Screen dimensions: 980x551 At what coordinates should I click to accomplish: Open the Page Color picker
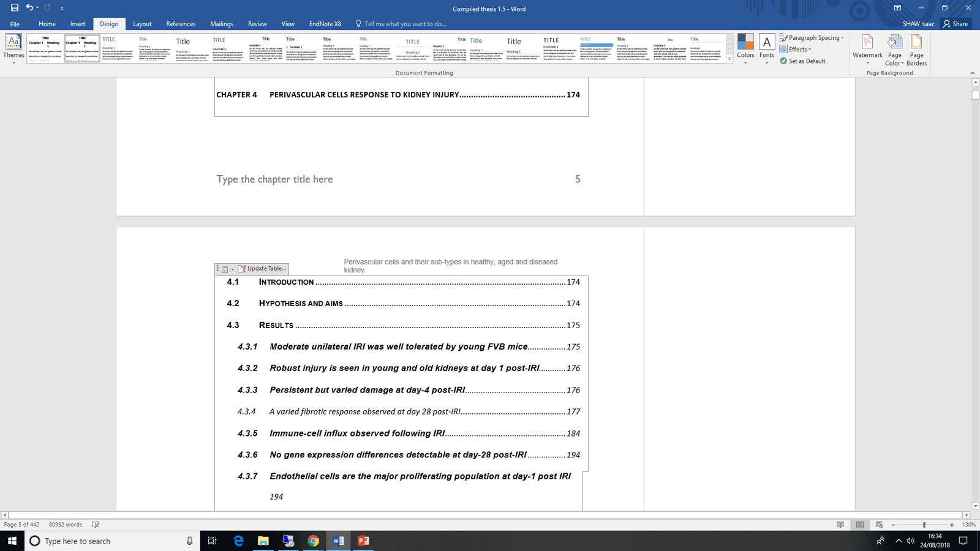(895, 49)
